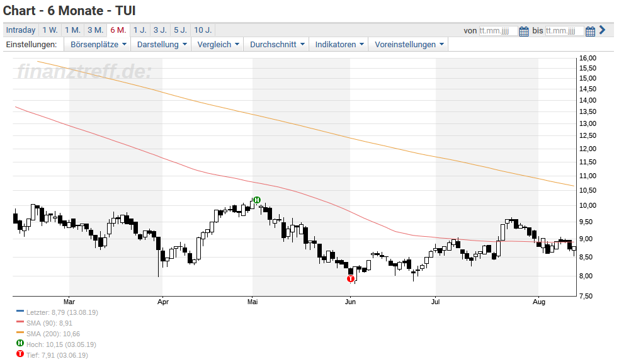Select the green H high marker
The width and height of the screenshot is (619, 364).
pos(257,200)
